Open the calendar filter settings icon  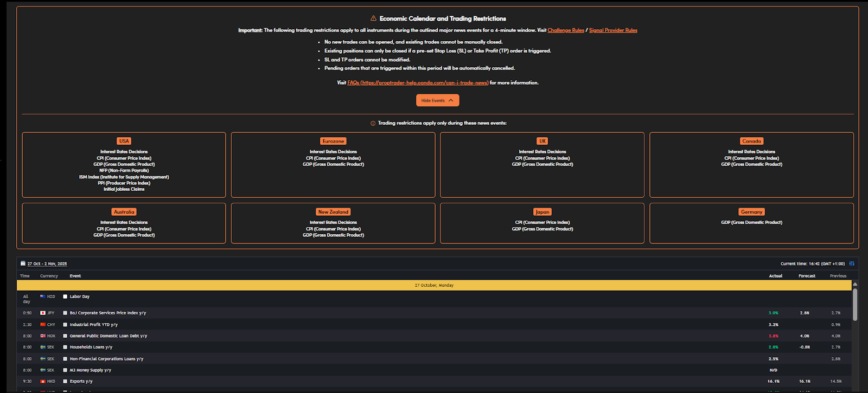(852, 263)
